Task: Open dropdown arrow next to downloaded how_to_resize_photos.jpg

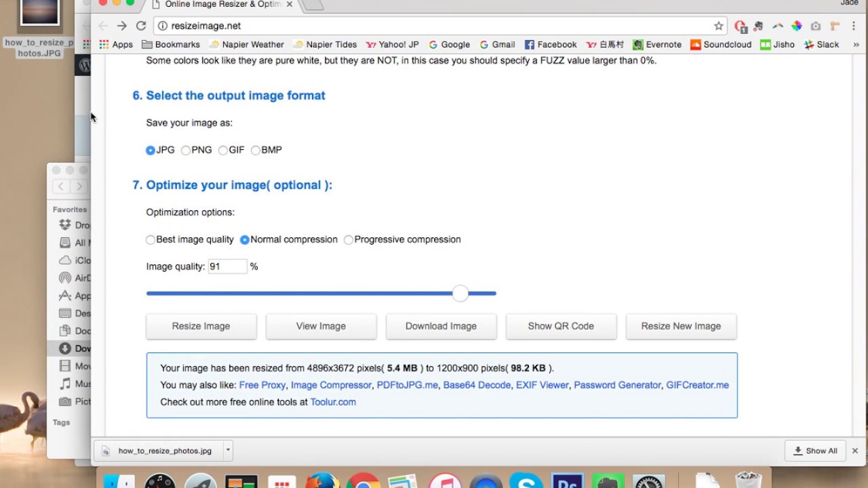Action: [229, 450]
